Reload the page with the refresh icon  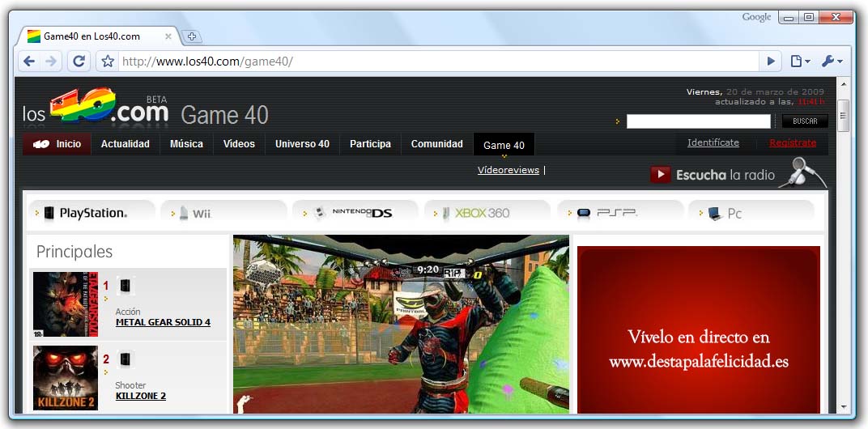coord(79,62)
